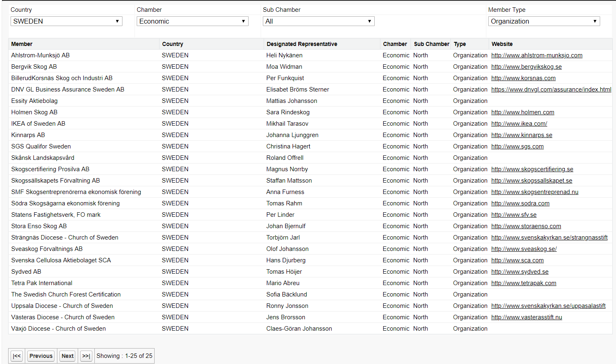The height and width of the screenshot is (364, 616).
Task: Visit the holmen.com website link
Action: pos(523,112)
